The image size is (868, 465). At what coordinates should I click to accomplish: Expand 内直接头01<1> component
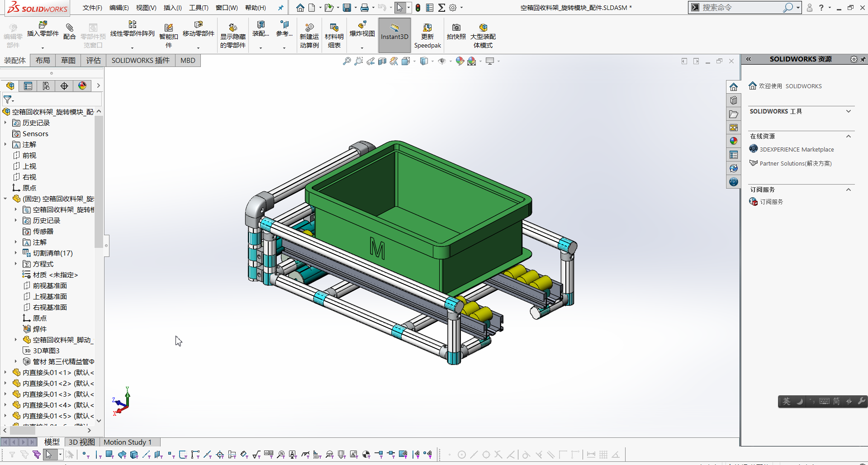pyautogui.click(x=5, y=372)
